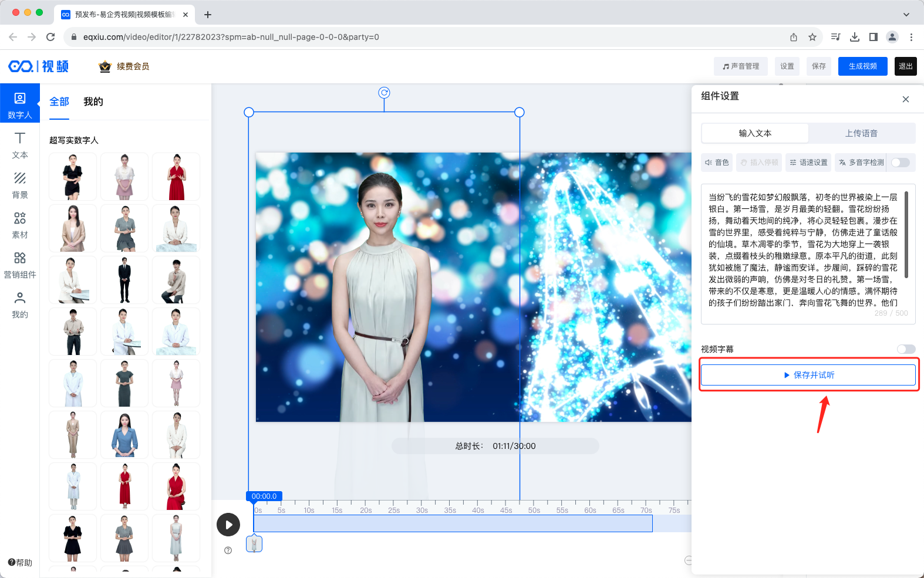Click the browser back arrow
This screenshot has width=924, height=578.
tap(13, 37)
